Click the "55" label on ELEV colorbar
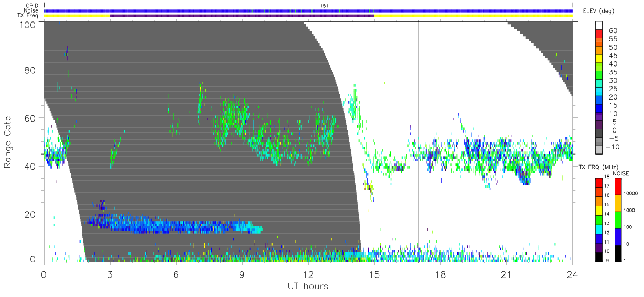The width and height of the screenshot is (644, 297). 612,39
